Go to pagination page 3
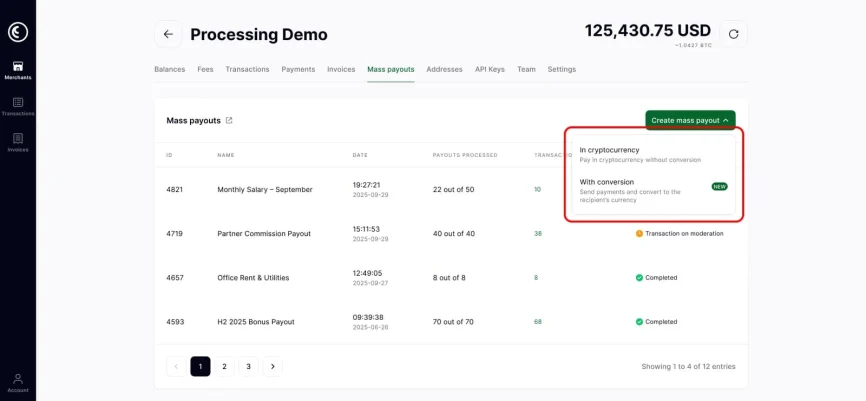This screenshot has width=866, height=401. coord(248,367)
